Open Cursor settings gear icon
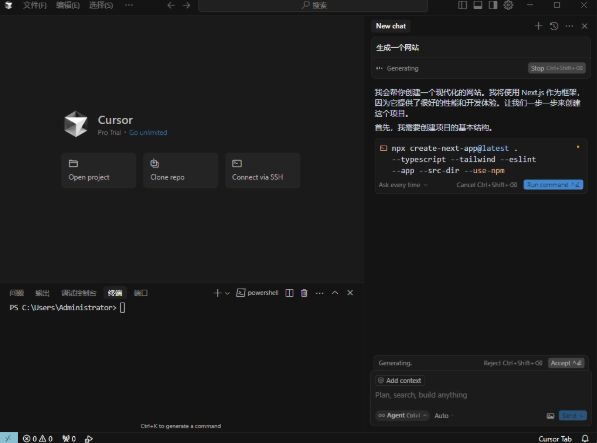The width and height of the screenshot is (597, 443). [x=508, y=5]
